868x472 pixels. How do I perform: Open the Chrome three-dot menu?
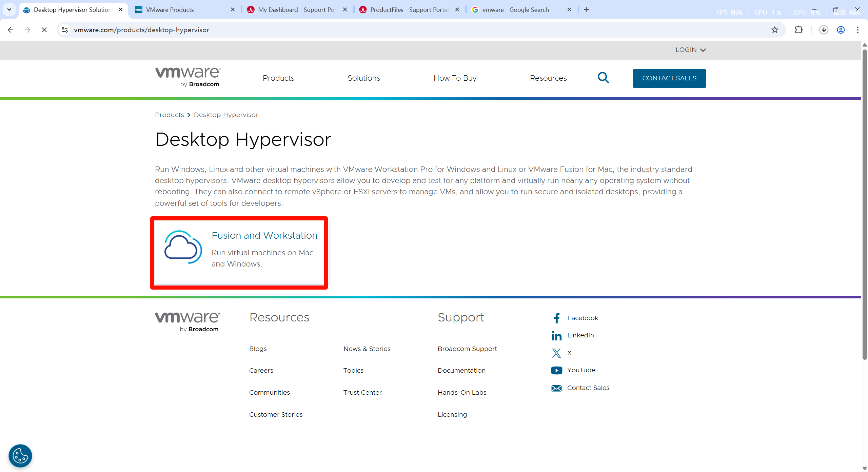[857, 30]
